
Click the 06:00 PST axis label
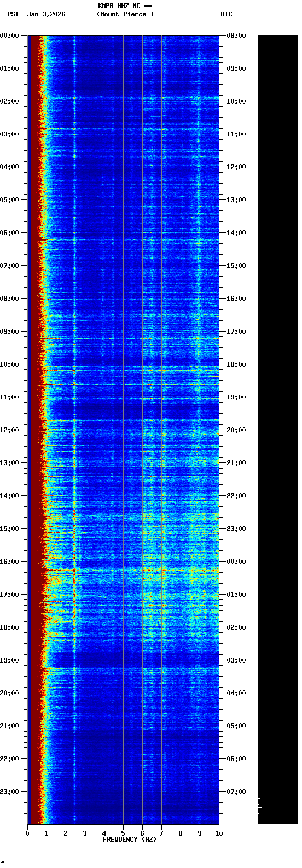10,233
